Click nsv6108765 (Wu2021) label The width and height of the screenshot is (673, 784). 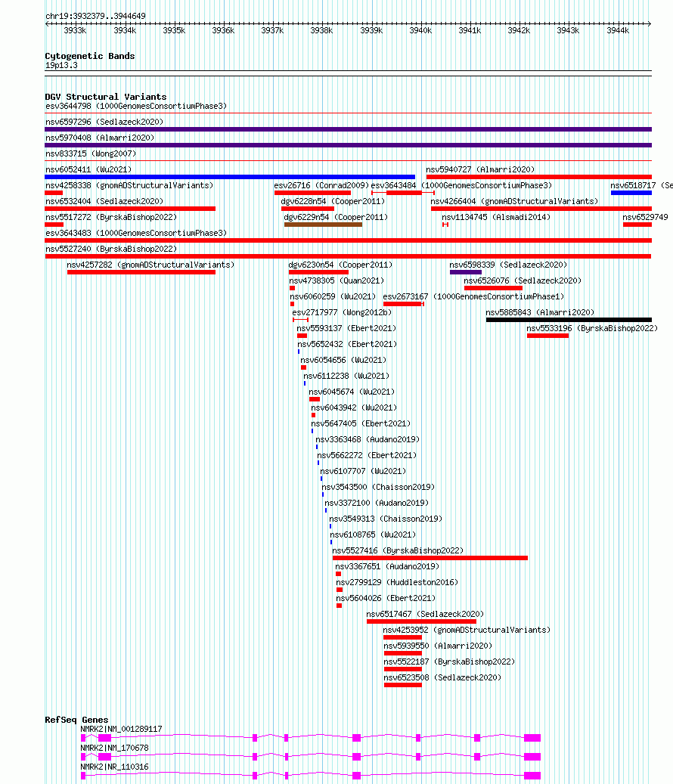tap(373, 535)
